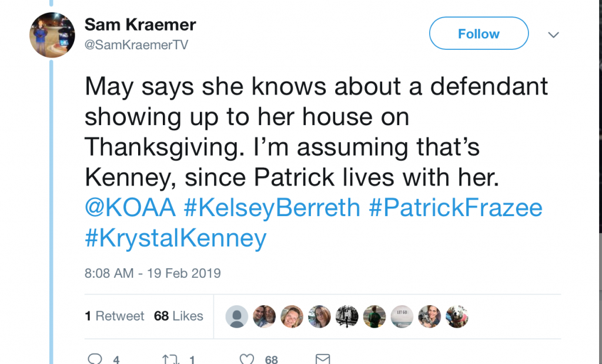The width and height of the screenshot is (602, 364).
Task: Click the @SamKraemerTV handle
Action: click(x=136, y=45)
